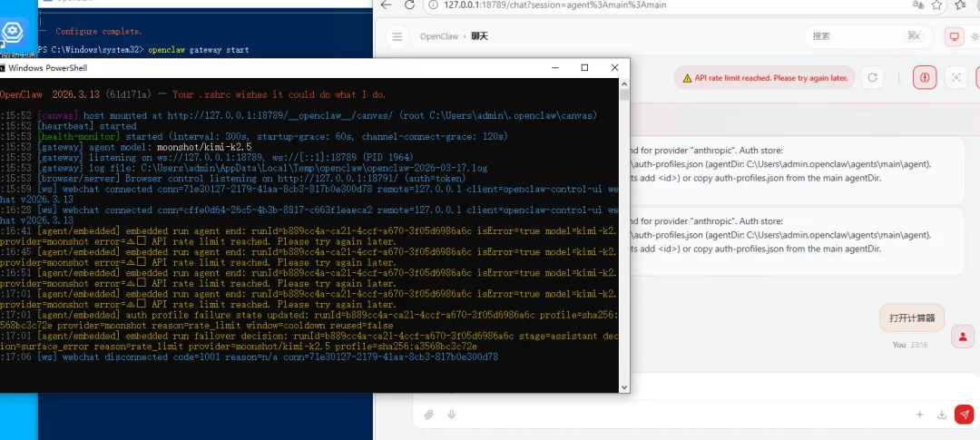Click the user avatar icon beside message
The width and height of the screenshot is (980, 440).
pyautogui.click(x=963, y=337)
